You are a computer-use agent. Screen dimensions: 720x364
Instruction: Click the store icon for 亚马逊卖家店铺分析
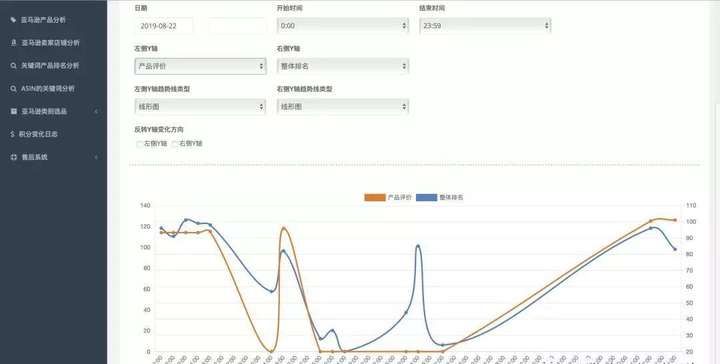(x=14, y=43)
